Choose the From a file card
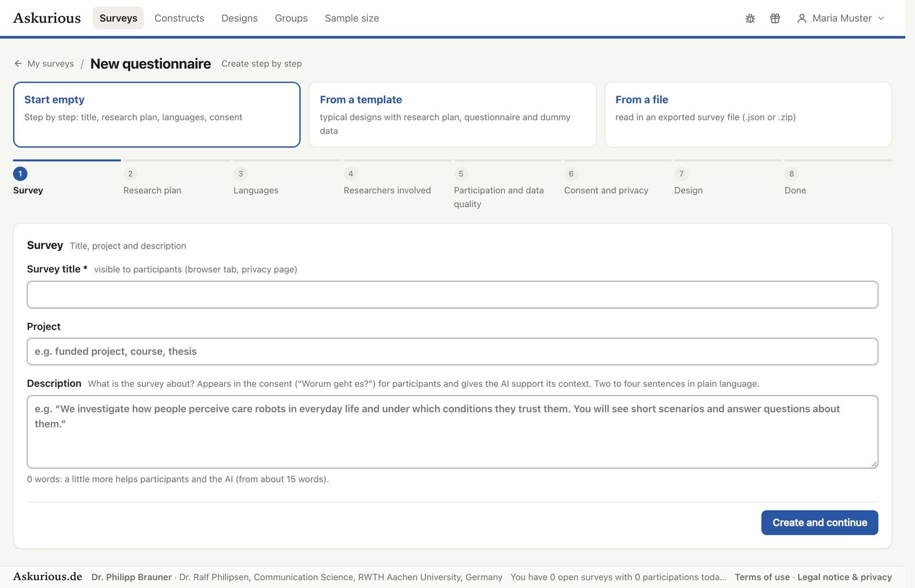The height and width of the screenshot is (588, 915). tap(748, 114)
